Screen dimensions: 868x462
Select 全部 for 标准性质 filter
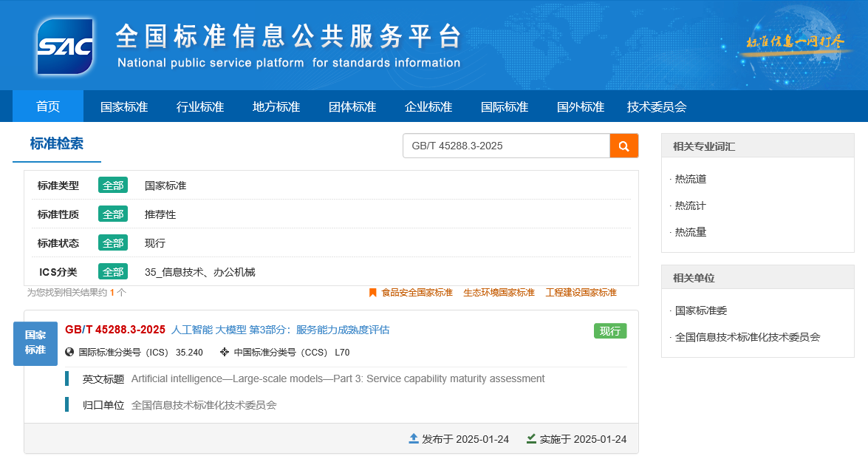[x=113, y=214]
